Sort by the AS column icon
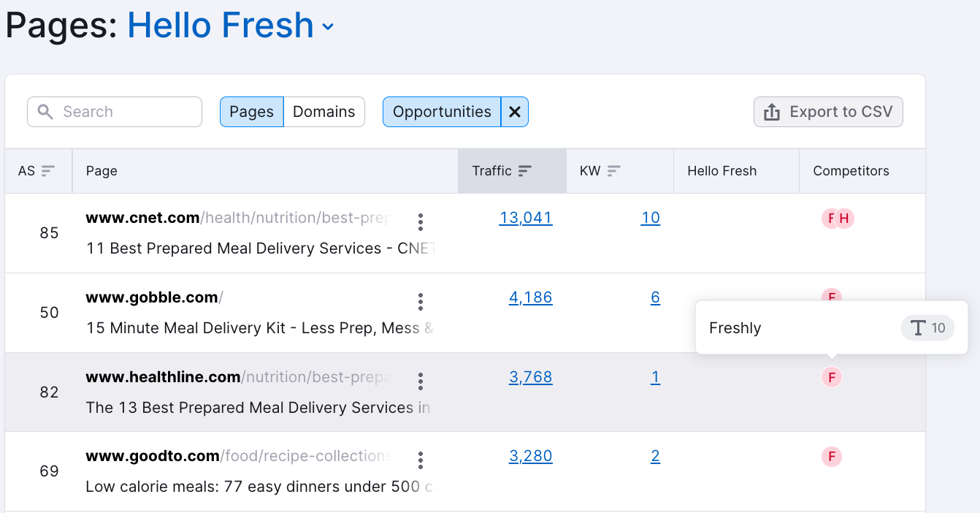 [48, 171]
